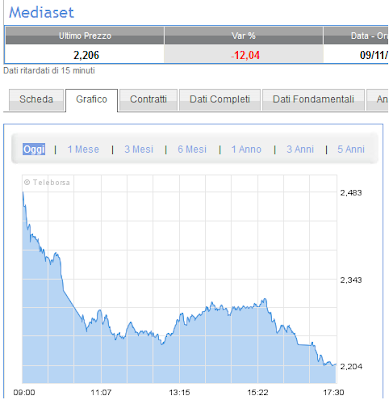This screenshot has width=389, height=400.
Task: Click the Mediaset title heading
Action: coord(41,12)
